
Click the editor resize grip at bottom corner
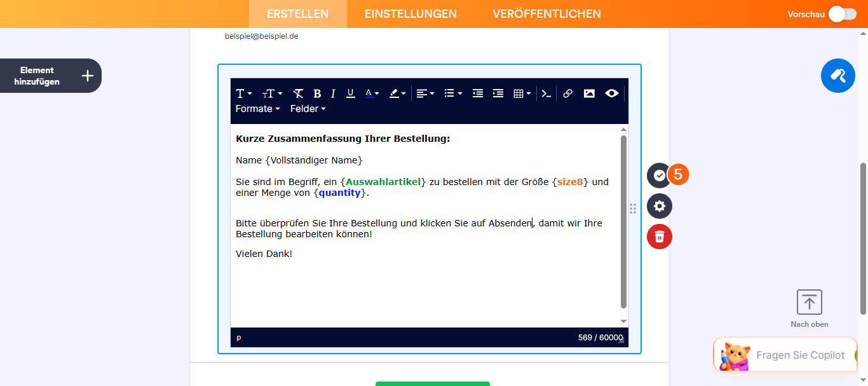(x=623, y=341)
